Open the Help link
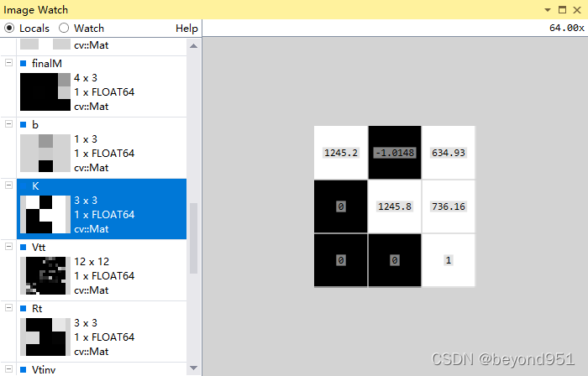This screenshot has width=588, height=376. (x=186, y=29)
